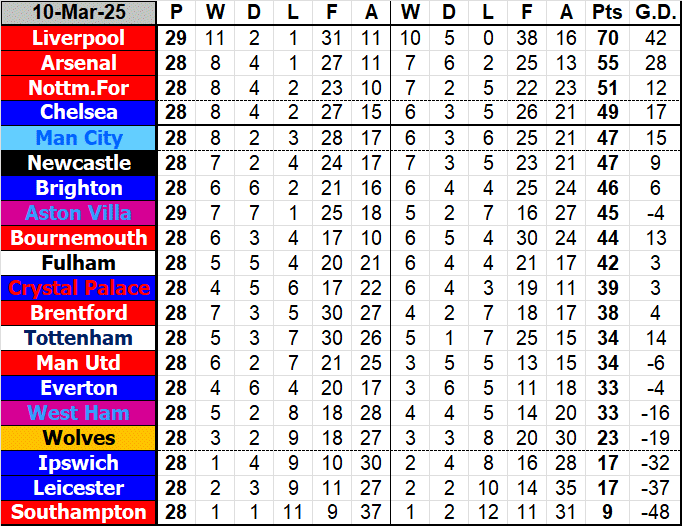
Task: Select Southampton's -48 goal difference cell
Action: tap(653, 512)
